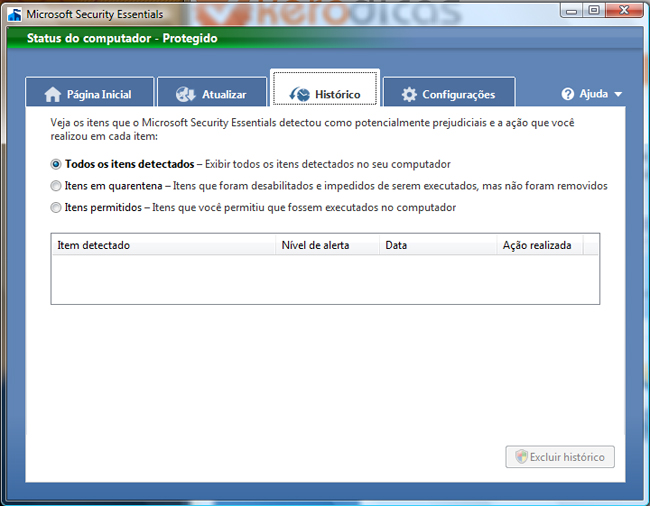650x506 pixels.
Task: Open the Ajuda menu
Action: click(592, 94)
